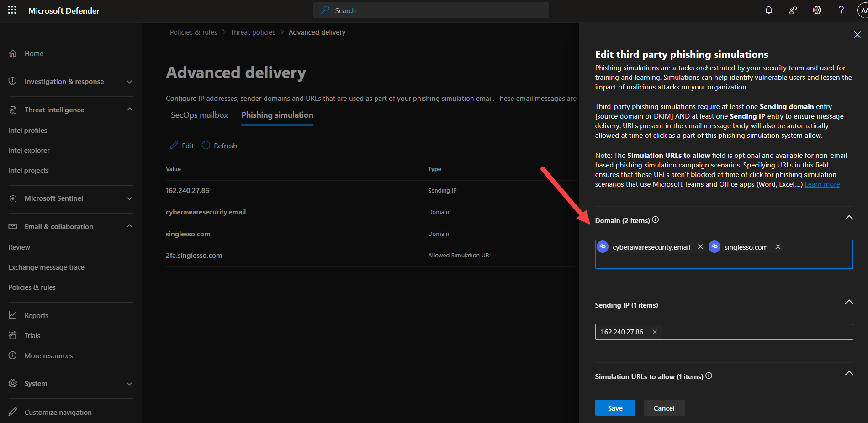Viewport: 868px width, 423px height.
Task: Click into the Search box
Action: pos(431,10)
